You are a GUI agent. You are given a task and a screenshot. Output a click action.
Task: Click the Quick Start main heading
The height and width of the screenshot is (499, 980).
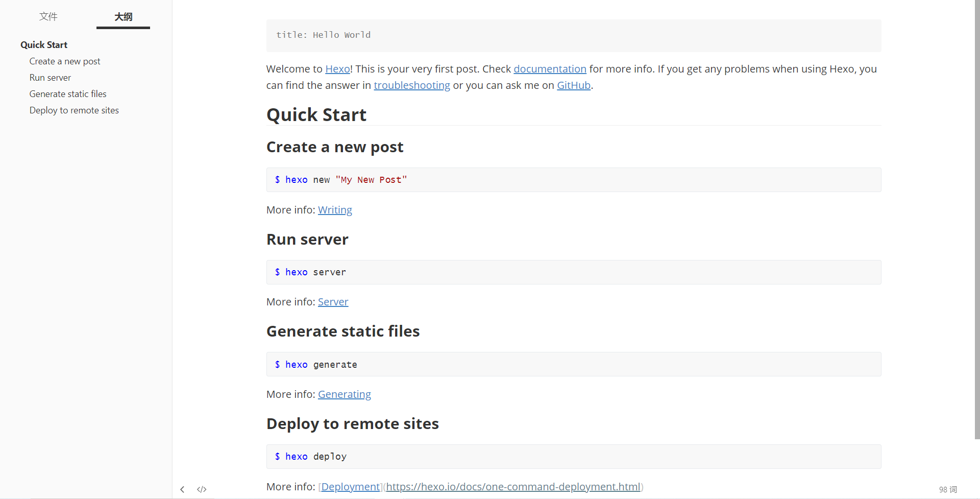[x=316, y=115]
